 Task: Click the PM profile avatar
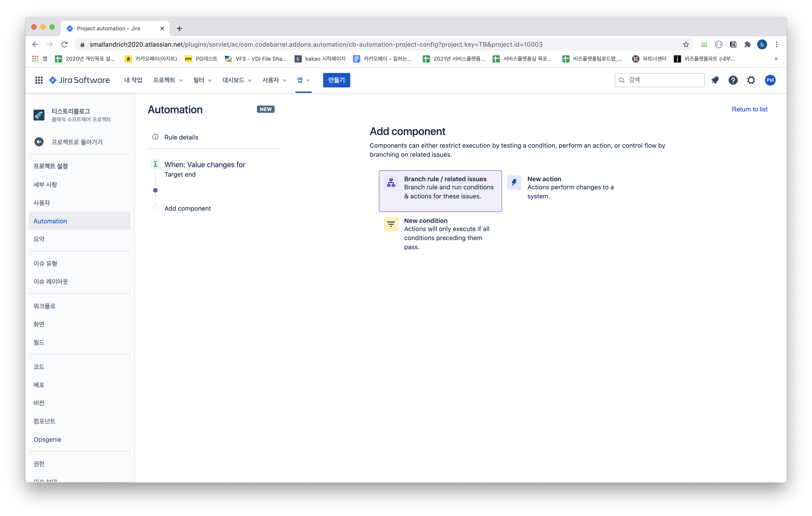pyautogui.click(x=770, y=80)
